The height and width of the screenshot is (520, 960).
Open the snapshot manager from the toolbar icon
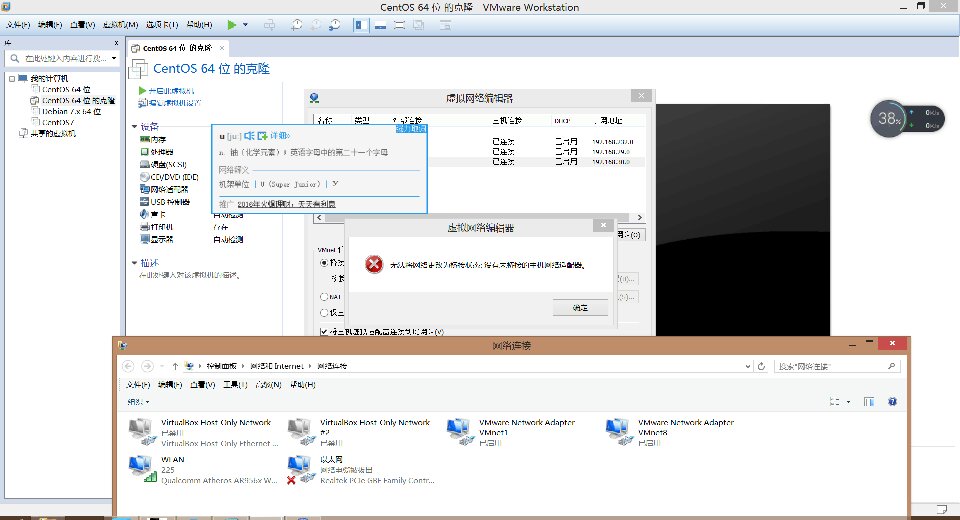[x=335, y=25]
